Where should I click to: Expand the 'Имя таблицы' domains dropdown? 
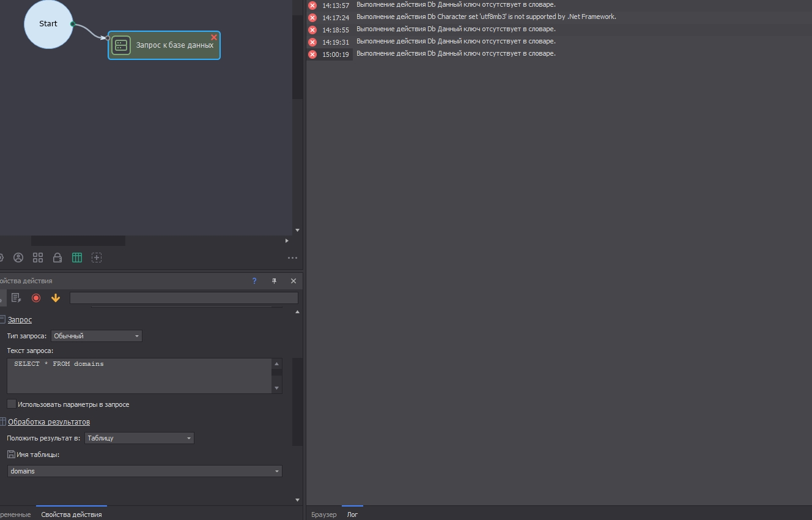coord(145,471)
